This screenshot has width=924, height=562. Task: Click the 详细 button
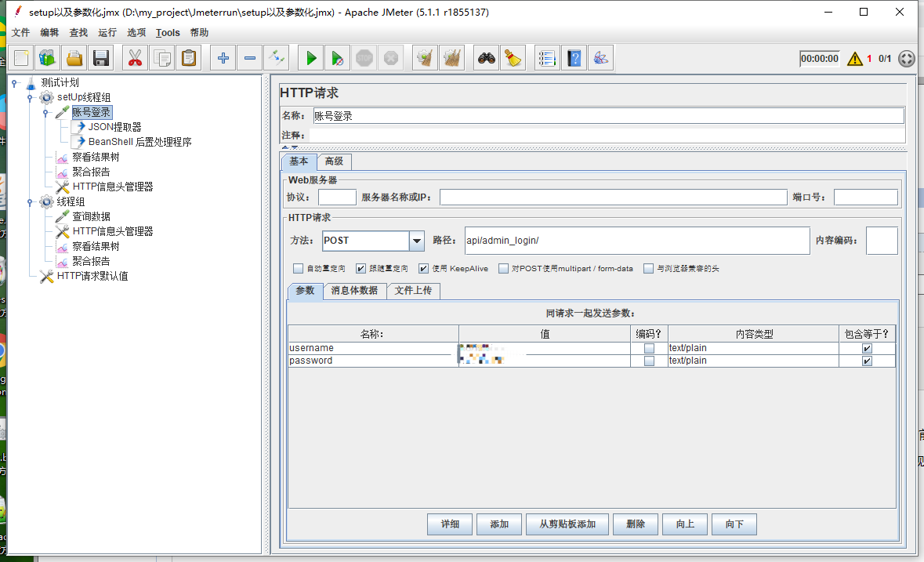(450, 524)
